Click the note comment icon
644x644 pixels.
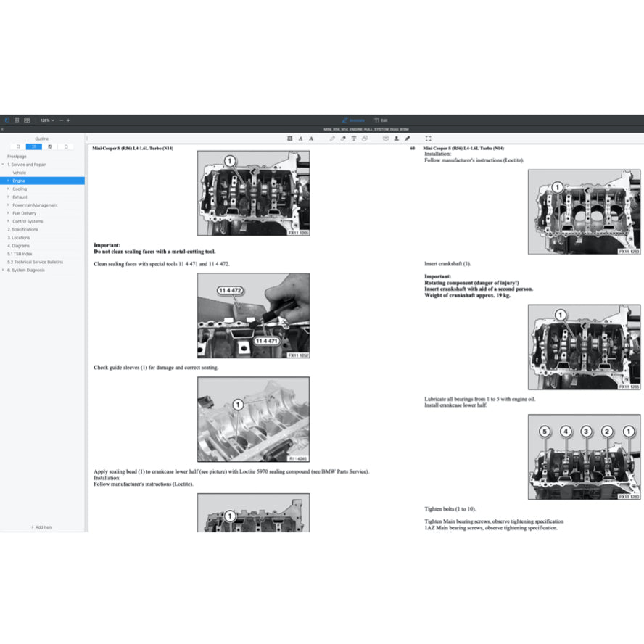tap(386, 138)
